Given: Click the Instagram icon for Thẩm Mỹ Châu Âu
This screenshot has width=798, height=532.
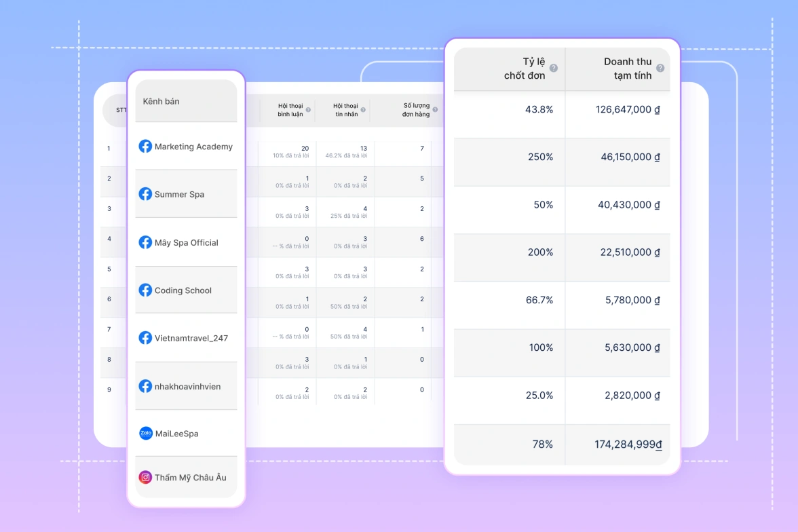Looking at the screenshot, I should tap(145, 478).
